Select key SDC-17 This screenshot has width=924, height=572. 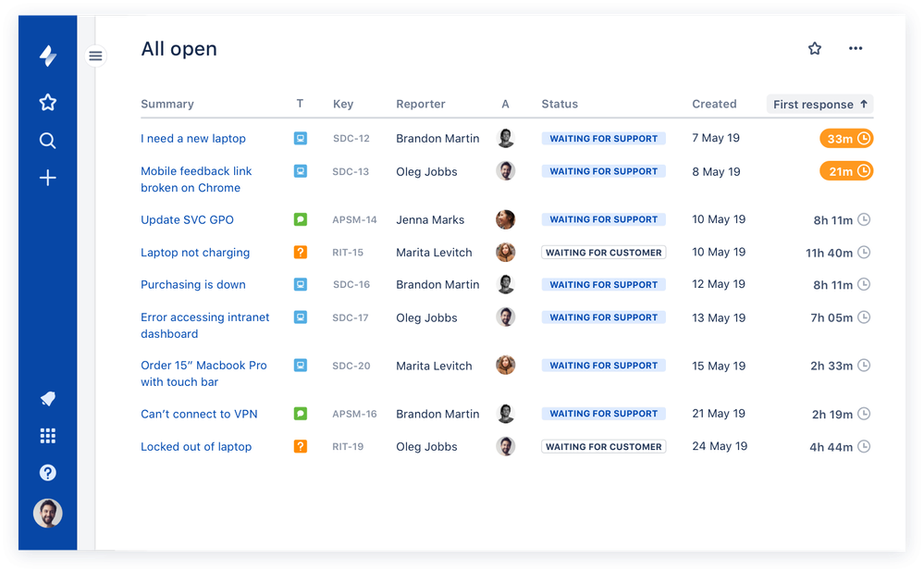tap(350, 317)
